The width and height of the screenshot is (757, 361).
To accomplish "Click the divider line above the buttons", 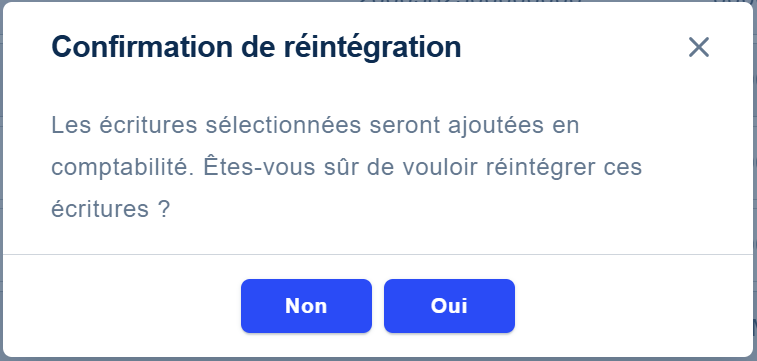I will coord(378,254).
